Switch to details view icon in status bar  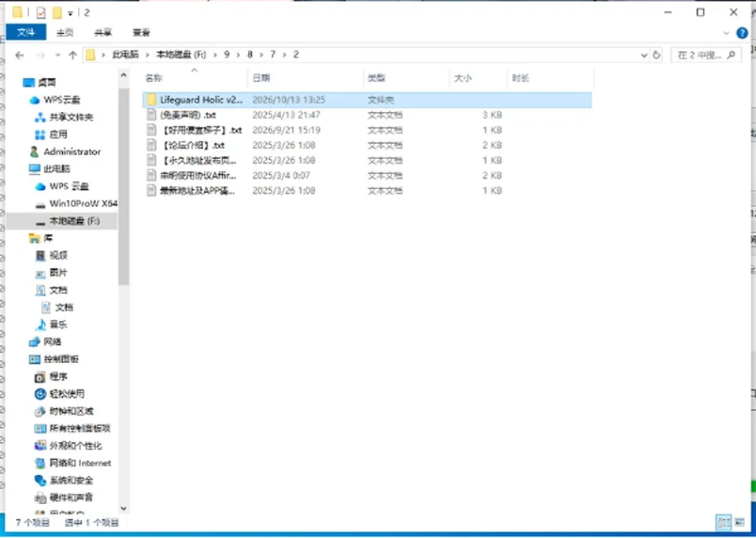click(x=724, y=522)
